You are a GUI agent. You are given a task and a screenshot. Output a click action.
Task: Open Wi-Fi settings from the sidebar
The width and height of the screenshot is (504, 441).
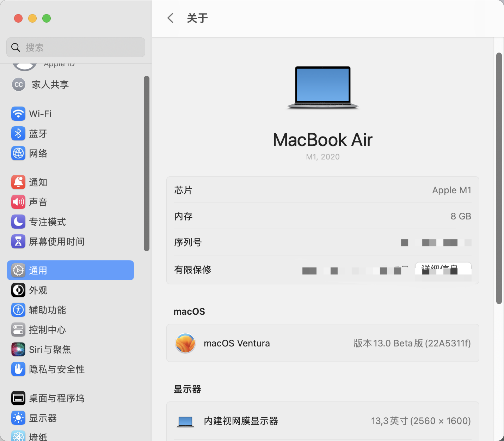coord(40,114)
